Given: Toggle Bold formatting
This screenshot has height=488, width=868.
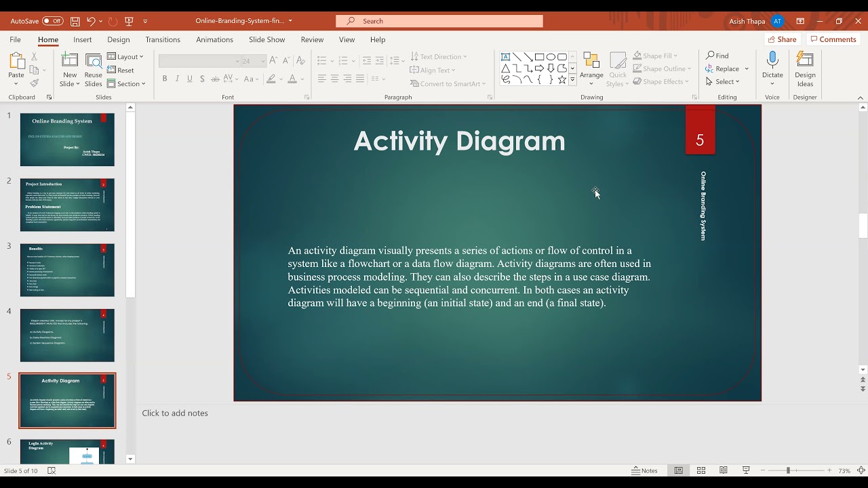Looking at the screenshot, I should pos(165,79).
